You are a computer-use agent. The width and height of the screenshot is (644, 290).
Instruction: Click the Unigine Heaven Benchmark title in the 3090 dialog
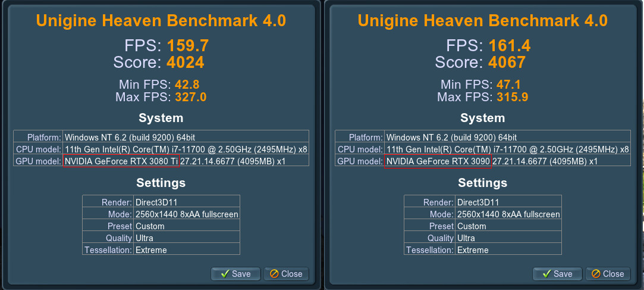pos(483,20)
